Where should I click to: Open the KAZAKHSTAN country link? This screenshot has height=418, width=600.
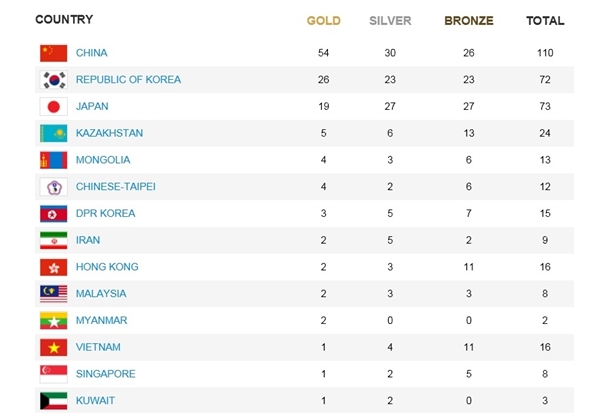109,133
